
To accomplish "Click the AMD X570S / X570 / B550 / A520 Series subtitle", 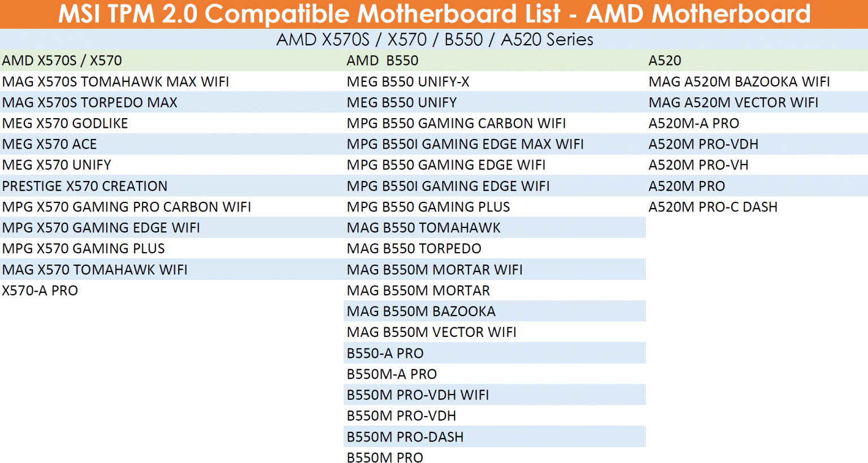I will pos(435,39).
